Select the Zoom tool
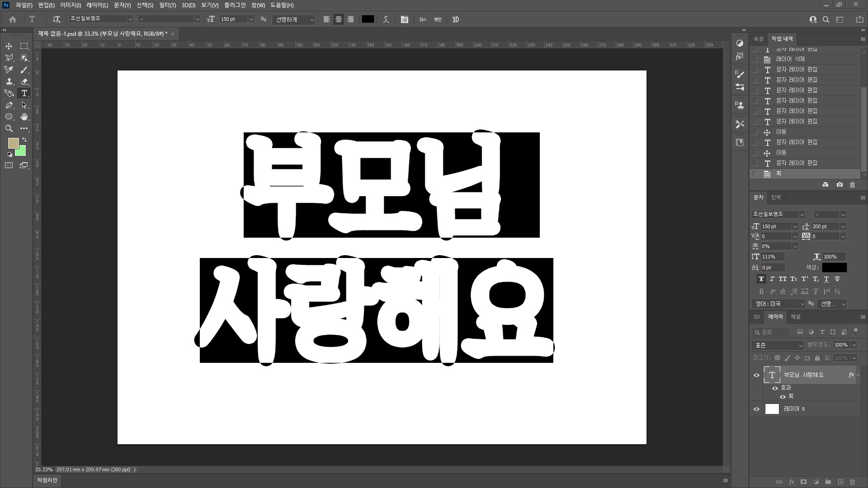The height and width of the screenshot is (488, 868). pos(9,128)
